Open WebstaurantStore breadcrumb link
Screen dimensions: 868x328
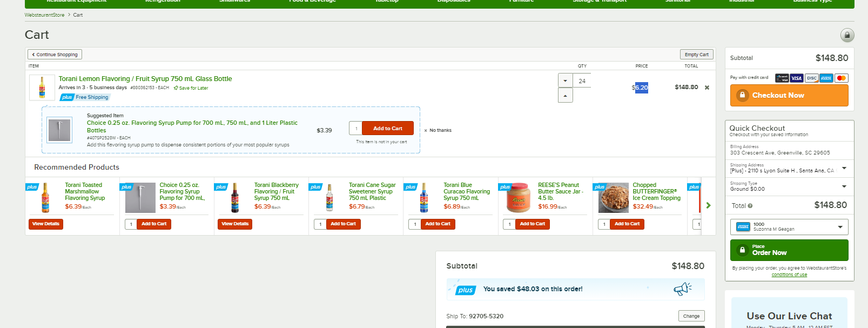pyautogui.click(x=44, y=15)
